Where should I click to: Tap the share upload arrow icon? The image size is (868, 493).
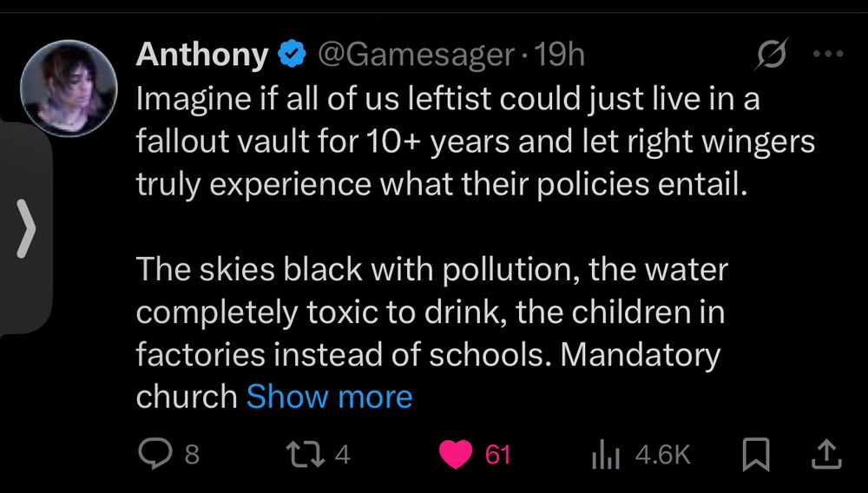[x=825, y=453]
